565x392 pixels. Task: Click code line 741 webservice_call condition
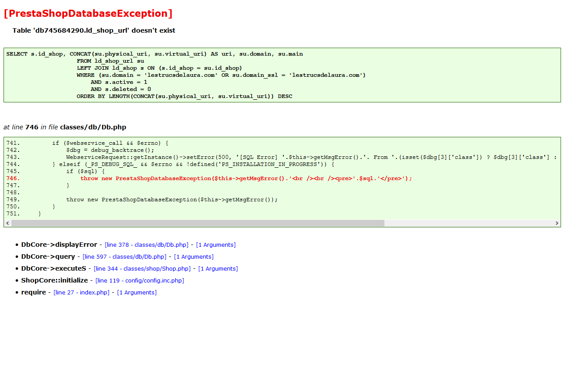(110, 143)
